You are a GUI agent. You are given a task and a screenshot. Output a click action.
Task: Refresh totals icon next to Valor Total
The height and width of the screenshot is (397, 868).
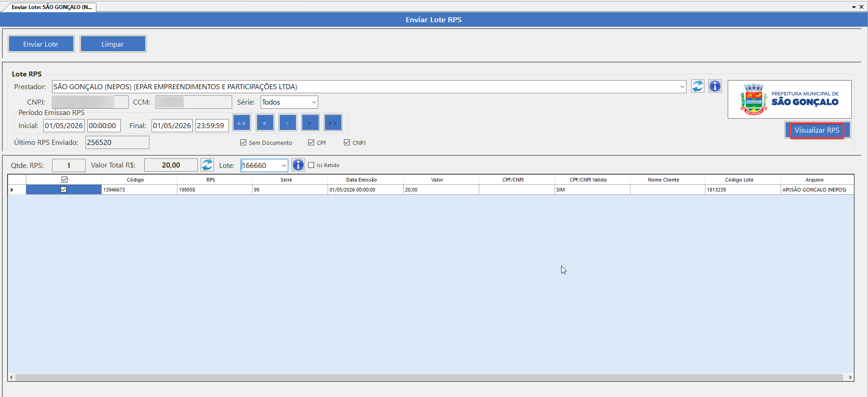click(207, 165)
